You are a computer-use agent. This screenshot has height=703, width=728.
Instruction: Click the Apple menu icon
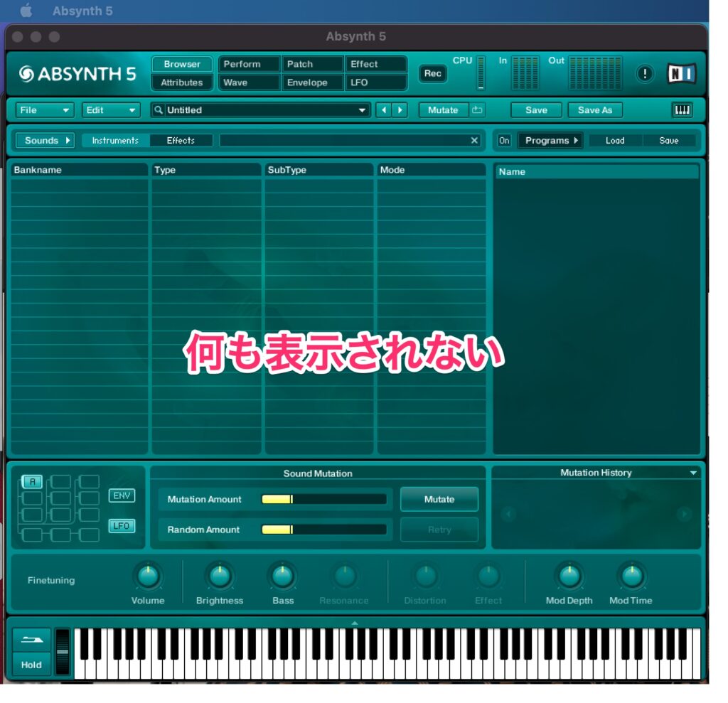click(x=26, y=11)
